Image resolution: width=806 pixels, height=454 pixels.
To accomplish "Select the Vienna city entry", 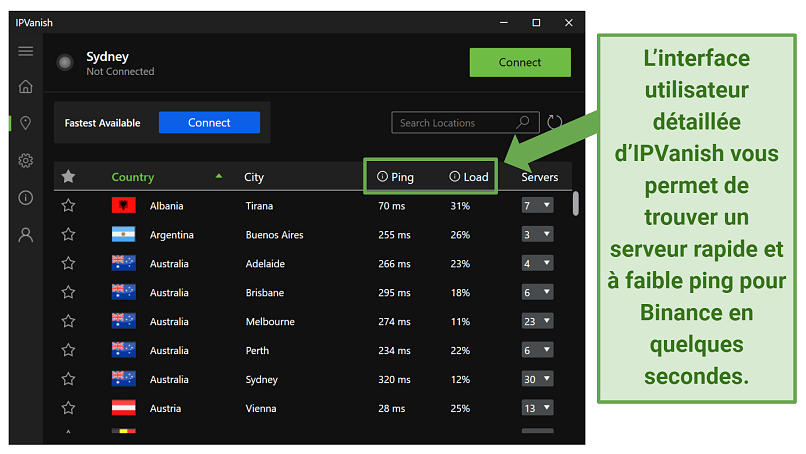I will pyautogui.click(x=261, y=408).
